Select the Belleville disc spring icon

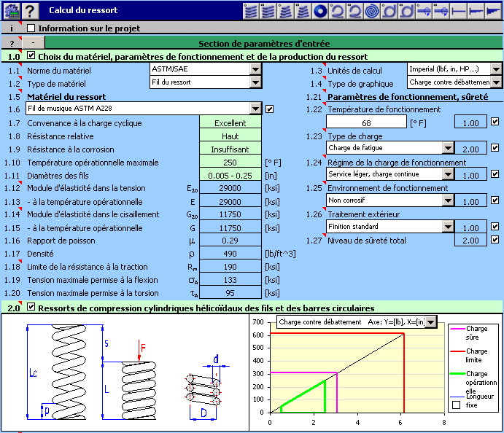pyautogui.click(x=320, y=11)
